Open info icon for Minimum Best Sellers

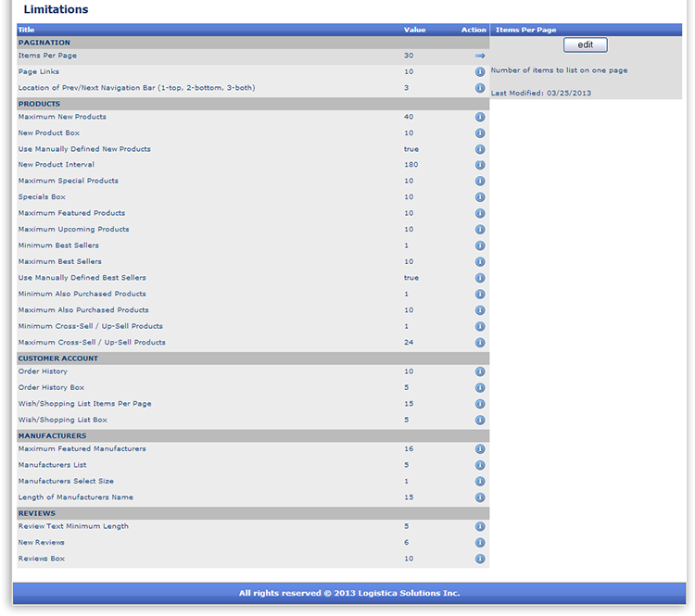[480, 245]
